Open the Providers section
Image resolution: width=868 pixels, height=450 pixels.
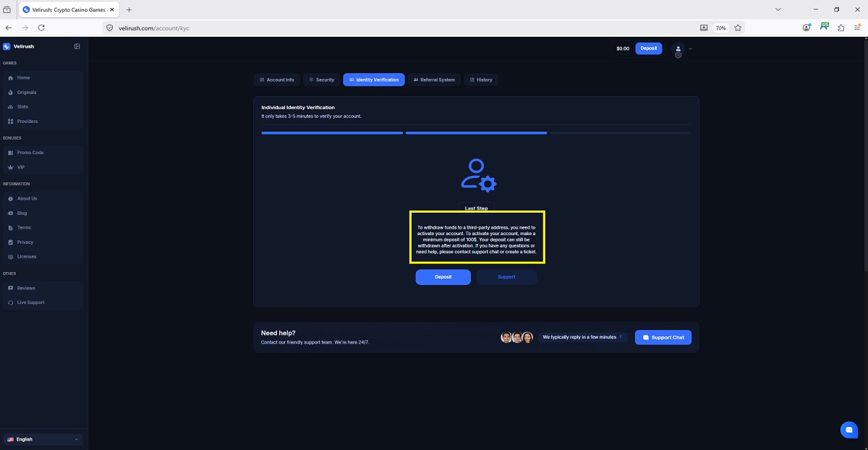tap(43, 122)
